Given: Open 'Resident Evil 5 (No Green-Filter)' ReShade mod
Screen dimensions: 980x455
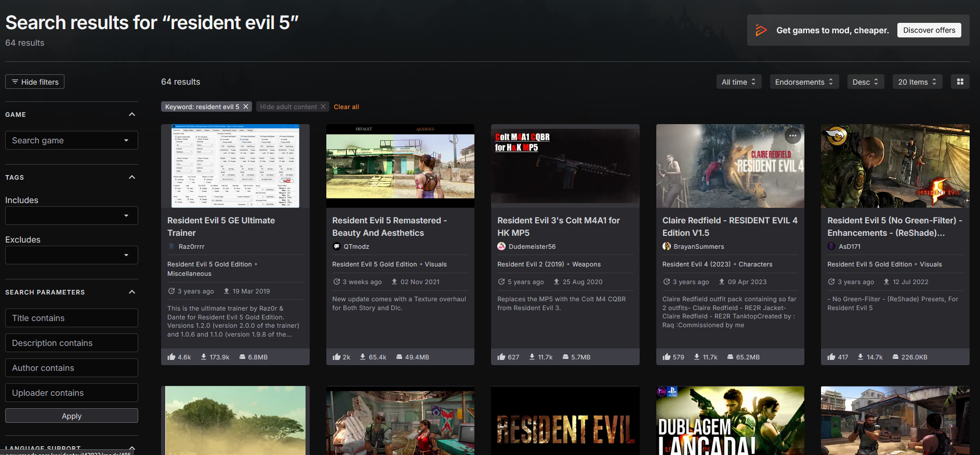Looking at the screenshot, I should click(x=895, y=226).
